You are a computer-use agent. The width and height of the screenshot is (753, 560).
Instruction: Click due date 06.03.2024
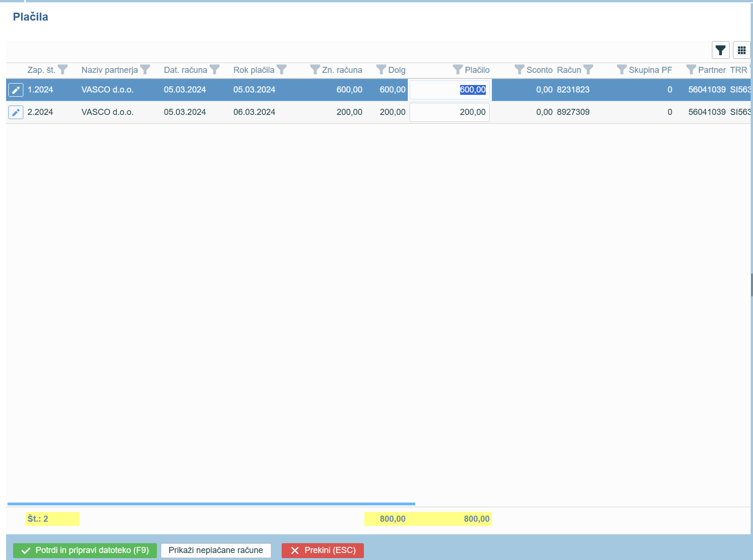[254, 112]
